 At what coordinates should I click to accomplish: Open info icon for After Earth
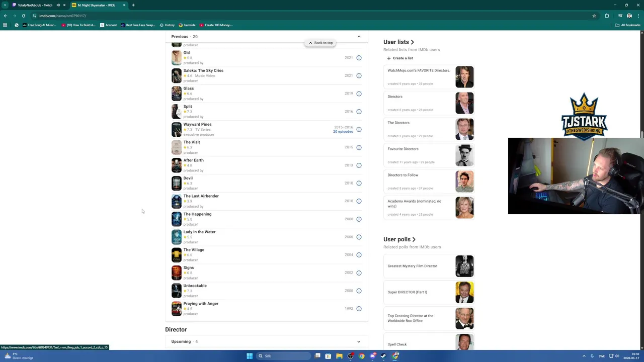359,165
